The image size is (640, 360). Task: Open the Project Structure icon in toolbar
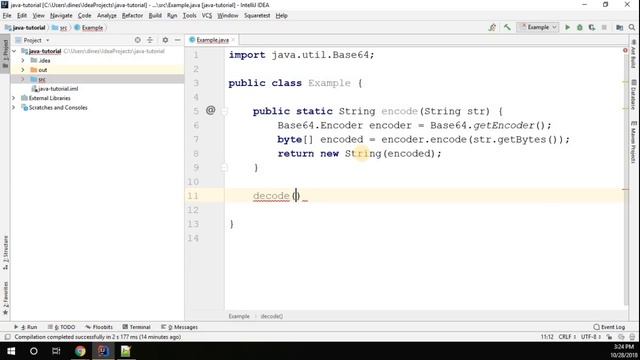(620, 27)
